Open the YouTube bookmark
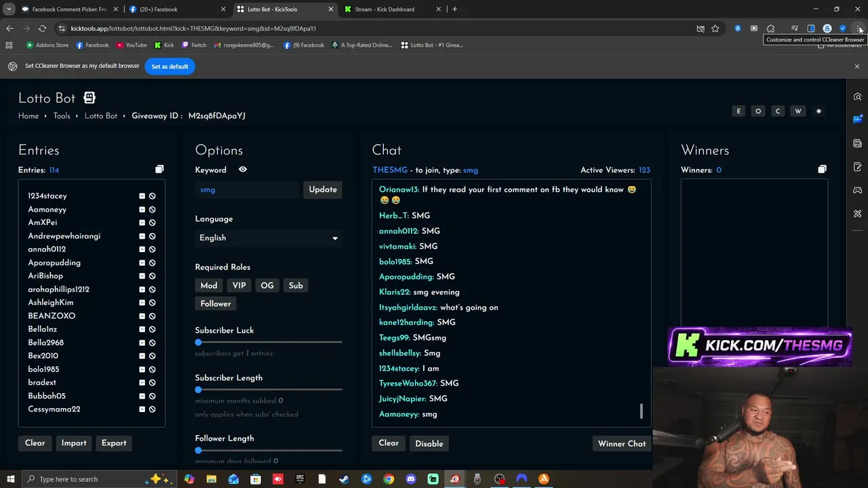Image resolution: width=868 pixels, height=488 pixels. [x=132, y=45]
